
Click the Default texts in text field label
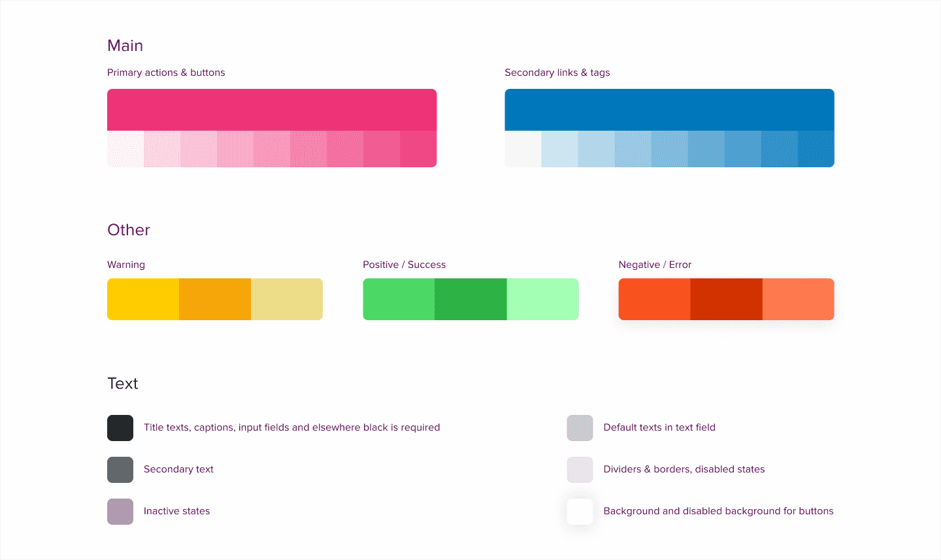click(659, 427)
